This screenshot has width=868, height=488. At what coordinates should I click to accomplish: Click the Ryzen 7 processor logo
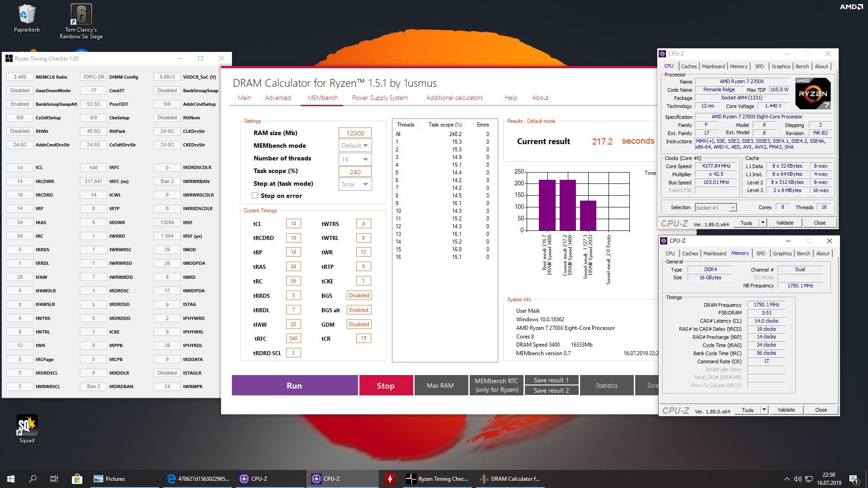pyautogui.click(x=812, y=93)
